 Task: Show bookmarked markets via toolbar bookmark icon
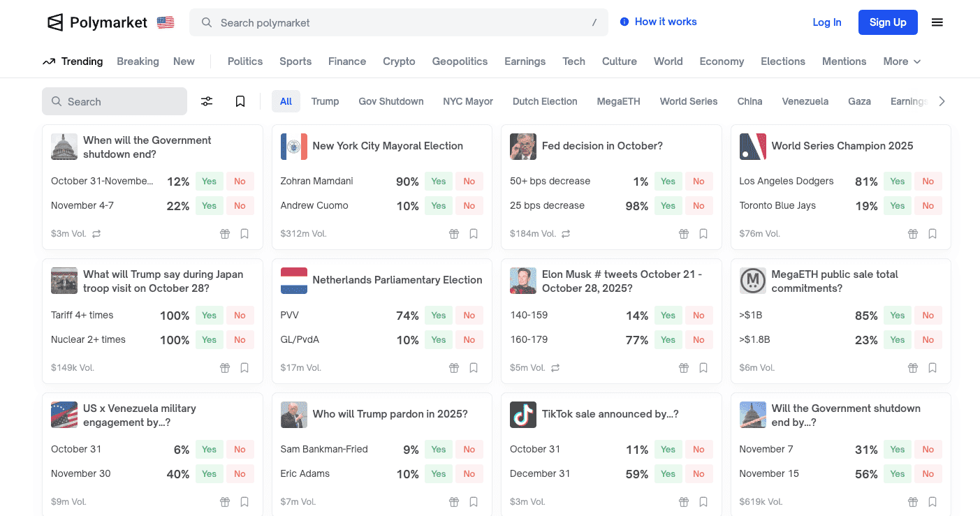pyautogui.click(x=240, y=101)
